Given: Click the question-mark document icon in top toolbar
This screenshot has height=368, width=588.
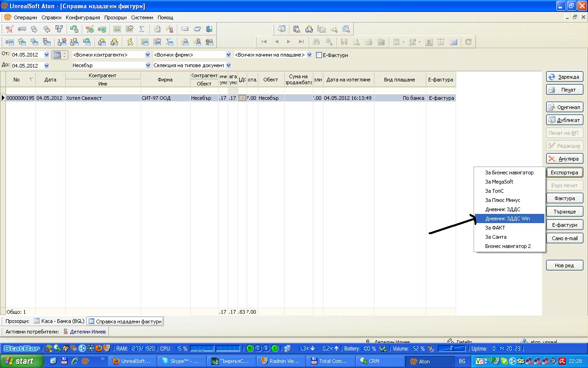Looking at the screenshot, I should [x=59, y=29].
